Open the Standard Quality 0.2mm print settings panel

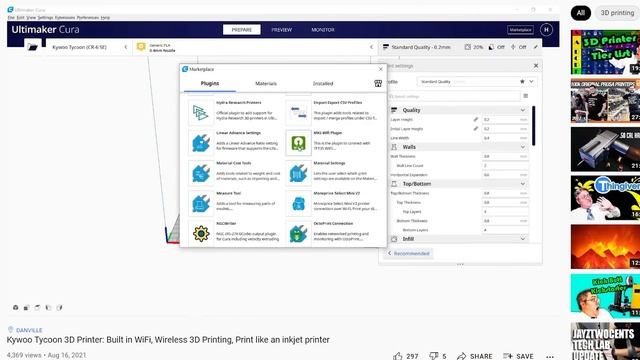[421, 47]
